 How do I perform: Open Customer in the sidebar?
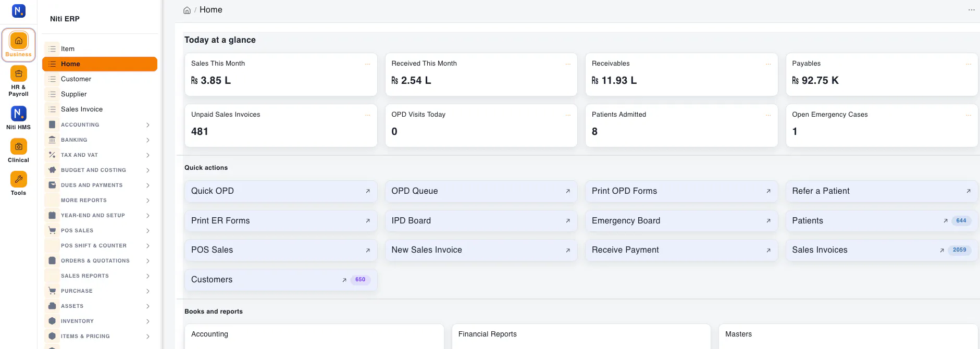100,79
